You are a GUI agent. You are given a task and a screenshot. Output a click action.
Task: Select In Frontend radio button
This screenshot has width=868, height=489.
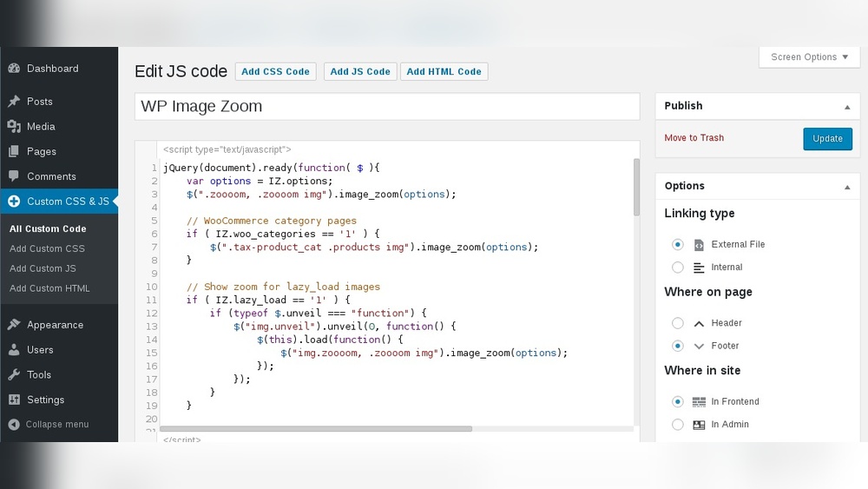678,401
